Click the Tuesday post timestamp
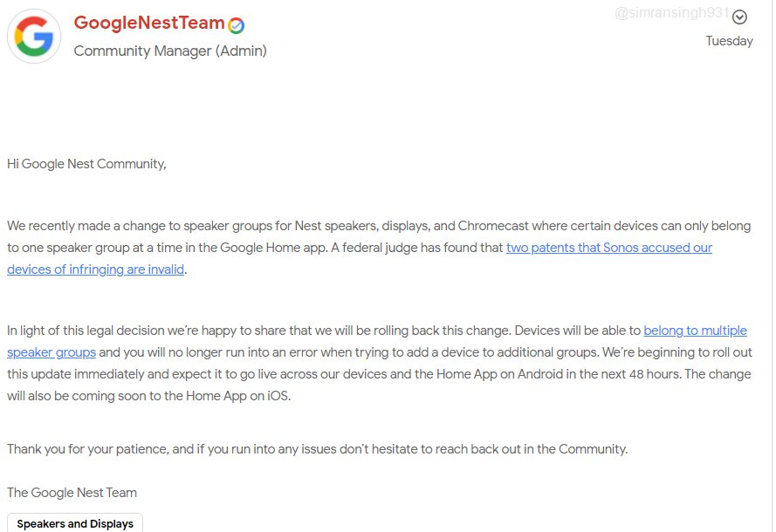 pos(729,41)
